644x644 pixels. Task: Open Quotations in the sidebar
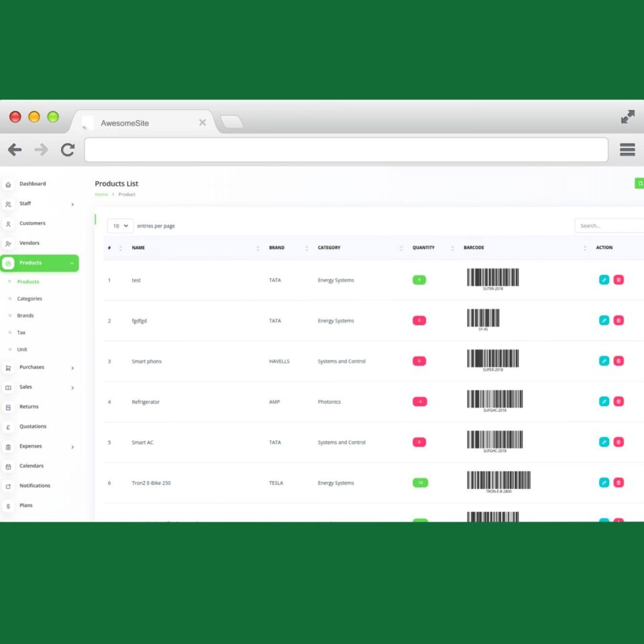pos(33,426)
